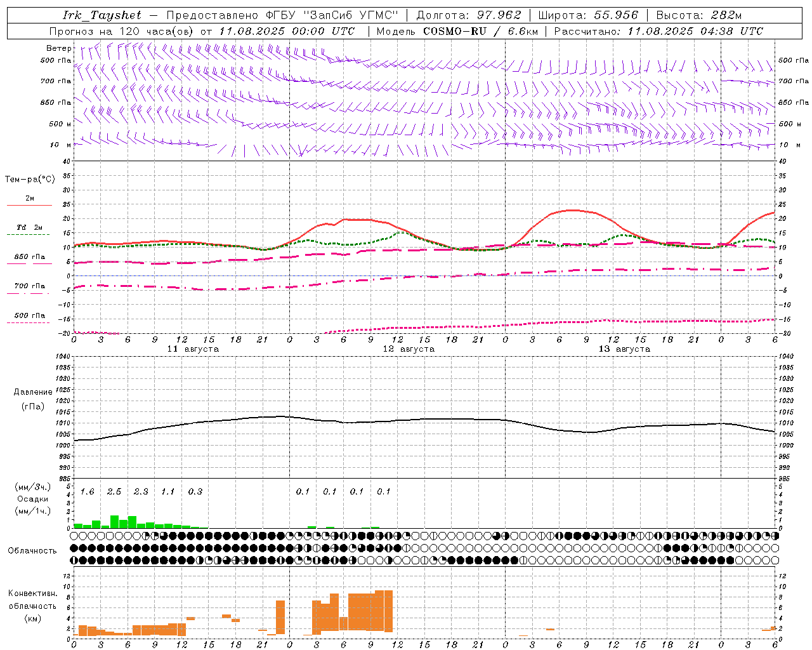Select the Осадки precipitation label

point(32,499)
